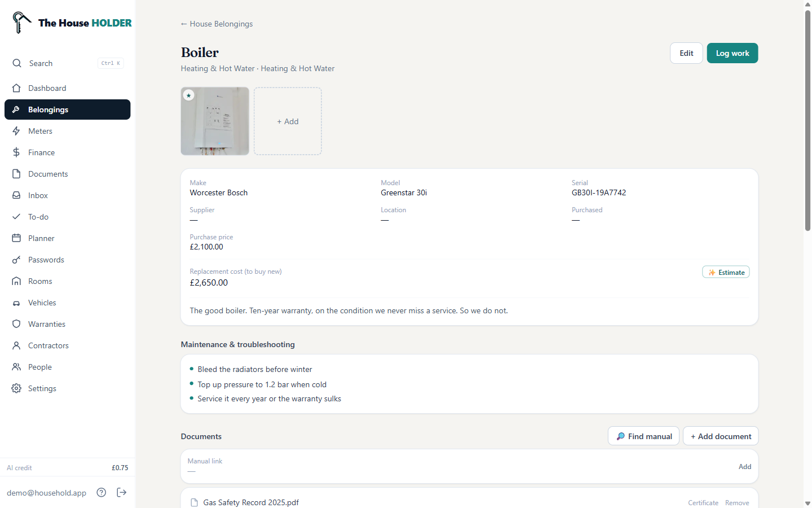This screenshot has height=508, width=812.
Task: Click the Search field in sidebar
Action: coord(68,63)
